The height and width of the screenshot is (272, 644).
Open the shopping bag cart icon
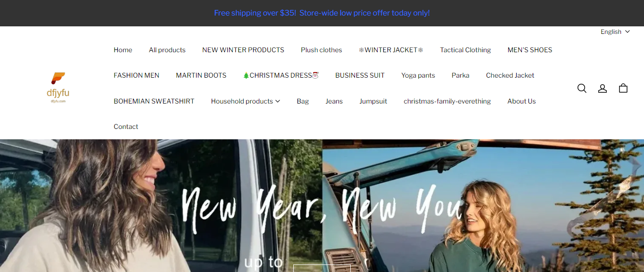coord(623,88)
